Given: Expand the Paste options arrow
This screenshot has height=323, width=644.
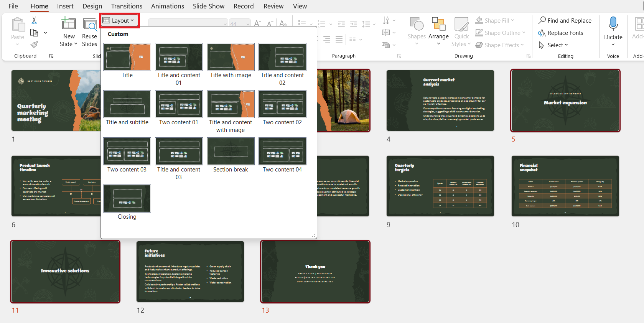Looking at the screenshot, I should tap(18, 44).
